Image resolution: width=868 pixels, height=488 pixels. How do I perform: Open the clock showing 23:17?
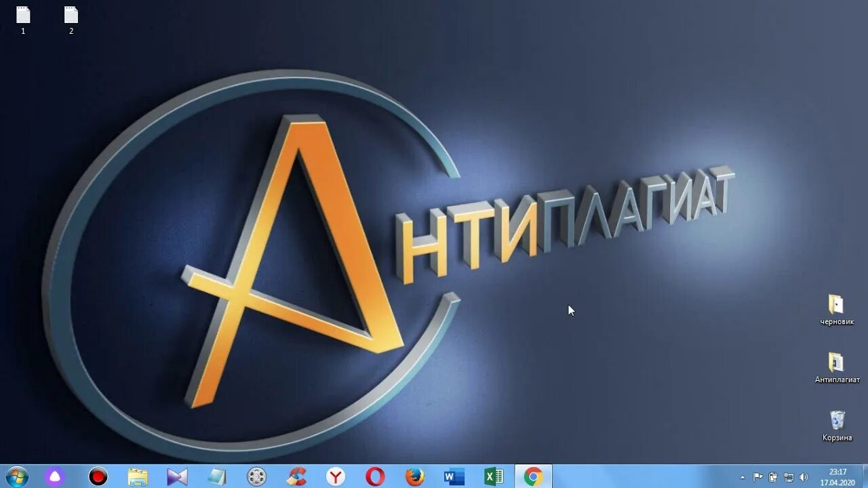[837, 476]
